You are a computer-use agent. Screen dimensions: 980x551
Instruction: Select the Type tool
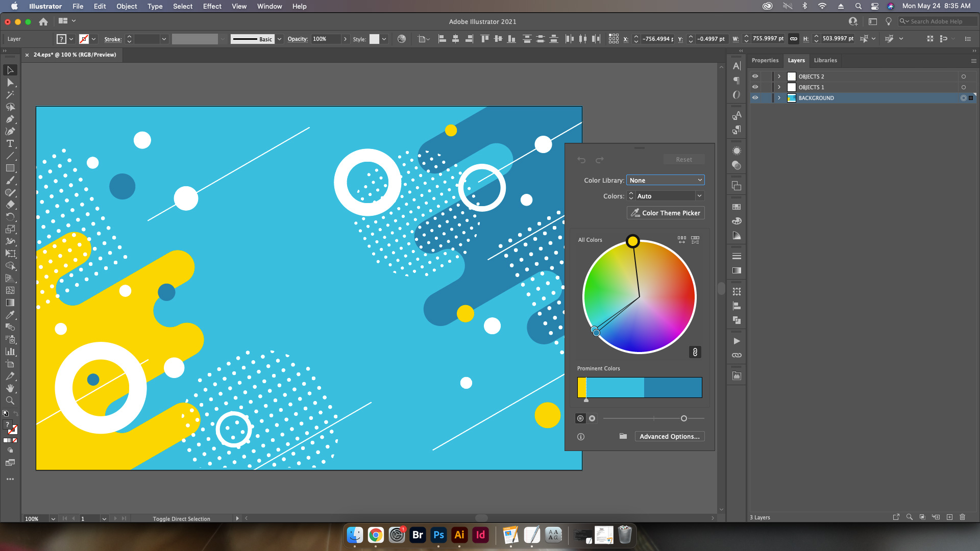pyautogui.click(x=10, y=143)
